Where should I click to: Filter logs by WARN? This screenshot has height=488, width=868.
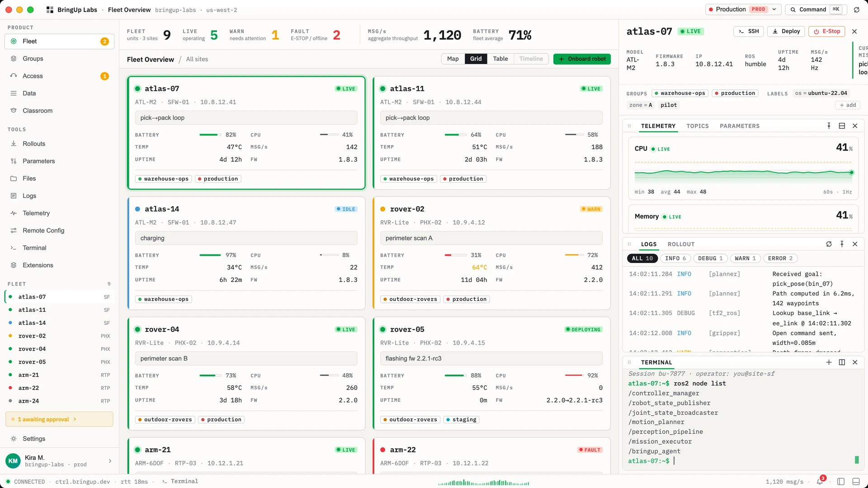(x=745, y=258)
